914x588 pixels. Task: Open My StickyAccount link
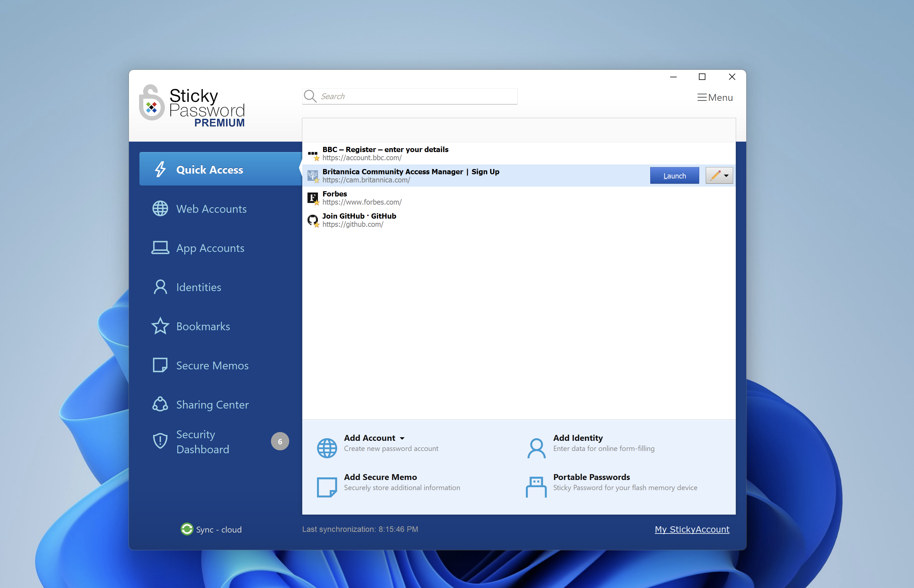691,529
